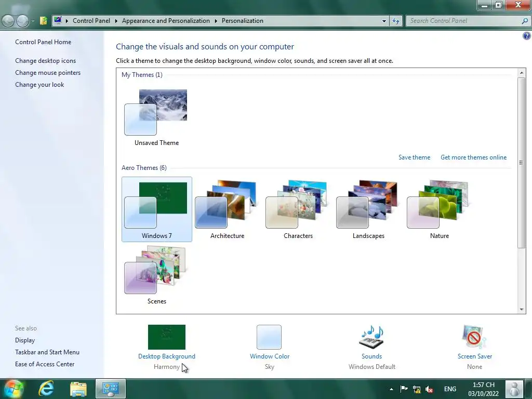Expand the arrow after Control Panel breadcrumb
Image resolution: width=532 pixels, height=399 pixels.
(116, 21)
